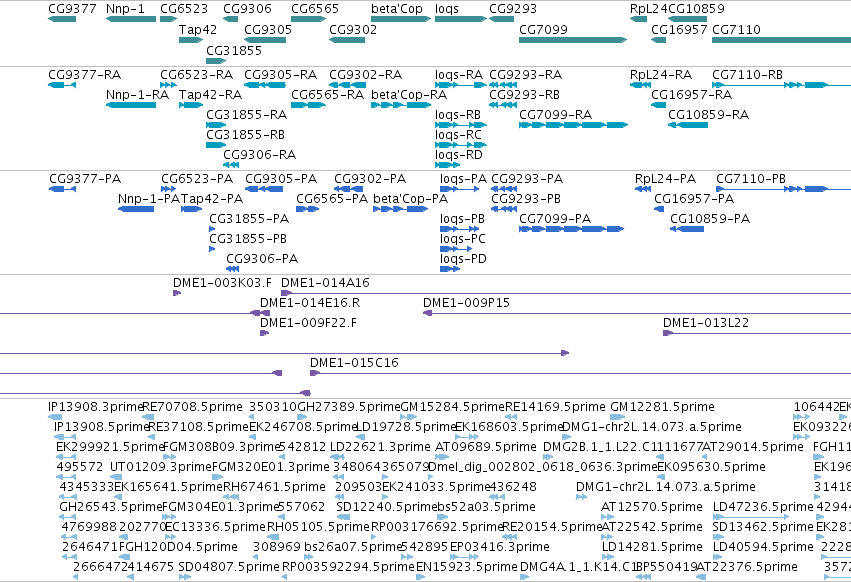Select the CG6523 gene label
This screenshot has width=851, height=582.
(183, 9)
